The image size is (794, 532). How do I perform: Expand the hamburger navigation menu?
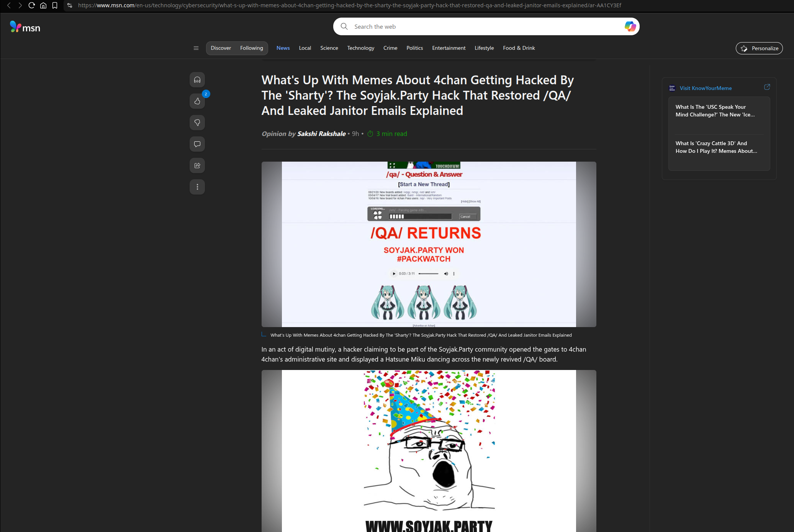point(196,48)
